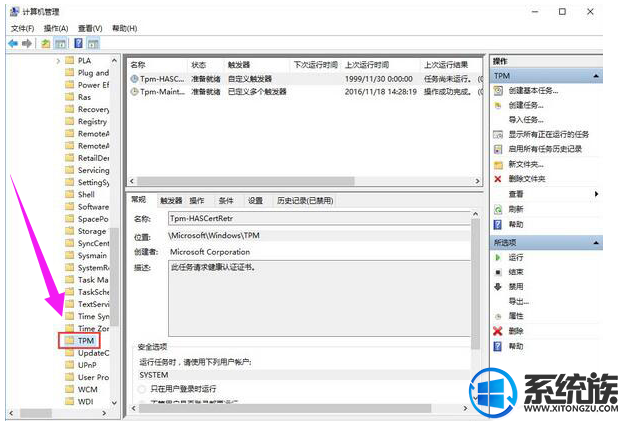Switch to the 条件 tab
Image resolution: width=618 pixels, height=421 pixels.
[x=226, y=201]
